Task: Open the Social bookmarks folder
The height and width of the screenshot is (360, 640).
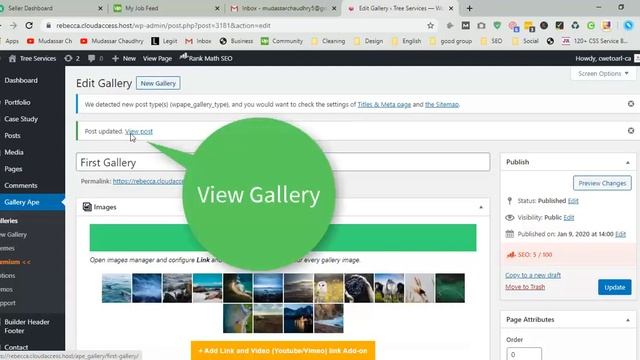Action: [x=526, y=41]
